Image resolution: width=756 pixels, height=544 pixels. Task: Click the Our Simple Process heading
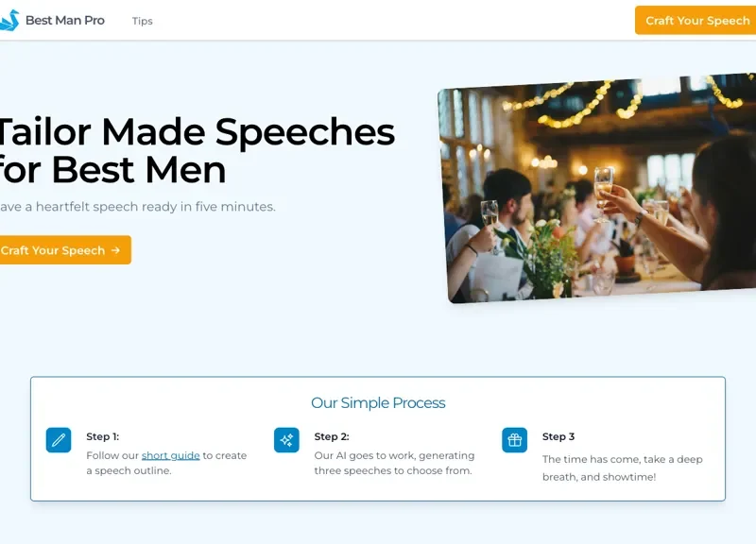378,402
